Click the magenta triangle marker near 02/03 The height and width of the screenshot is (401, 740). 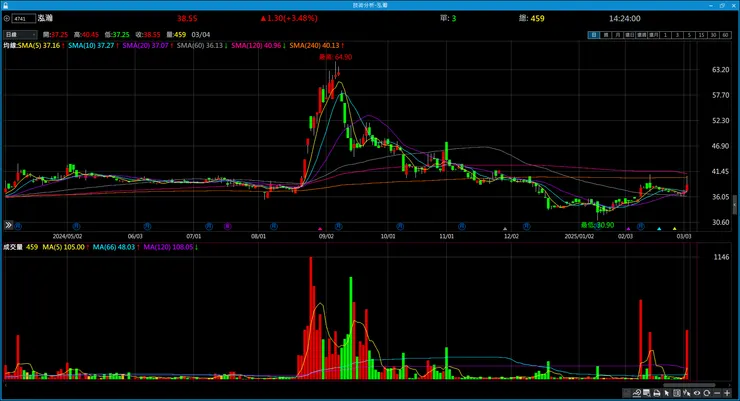[x=628, y=229]
